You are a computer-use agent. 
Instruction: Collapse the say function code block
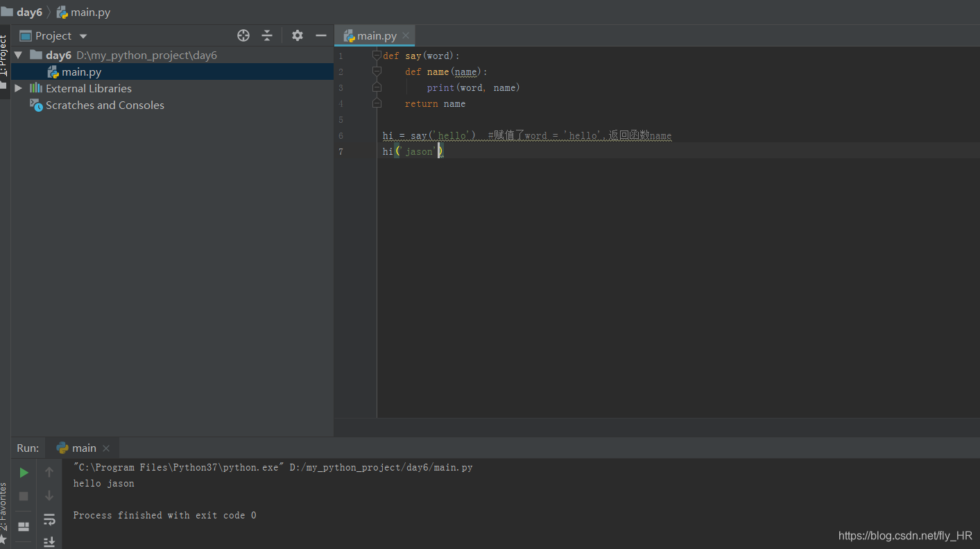coord(377,56)
